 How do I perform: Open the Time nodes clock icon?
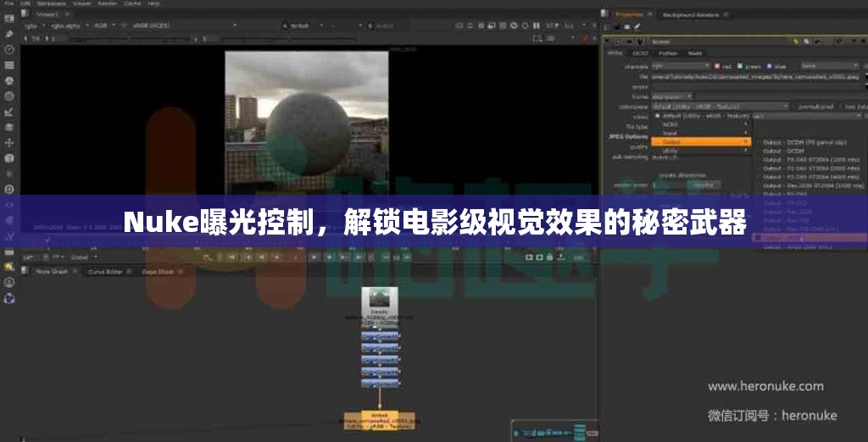point(8,49)
